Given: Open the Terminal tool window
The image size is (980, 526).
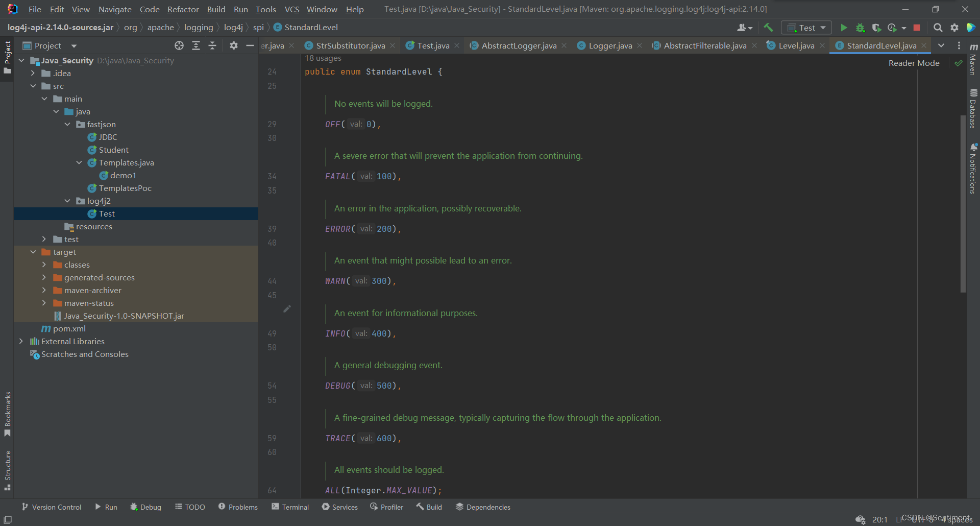Looking at the screenshot, I should click(x=290, y=507).
